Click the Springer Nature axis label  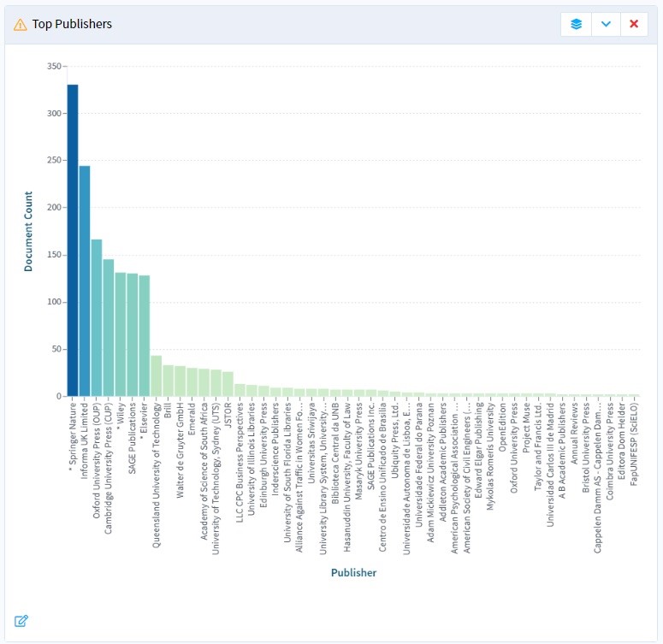coord(73,436)
